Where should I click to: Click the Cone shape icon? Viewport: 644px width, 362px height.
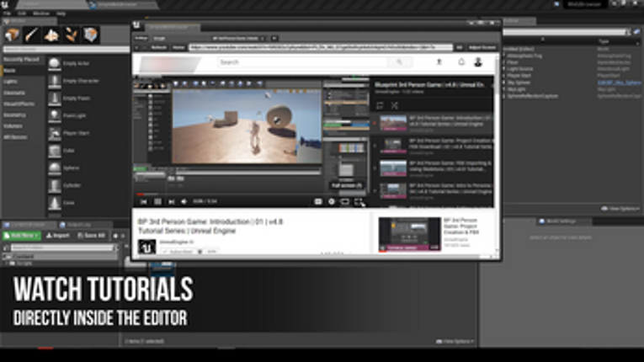pos(54,203)
